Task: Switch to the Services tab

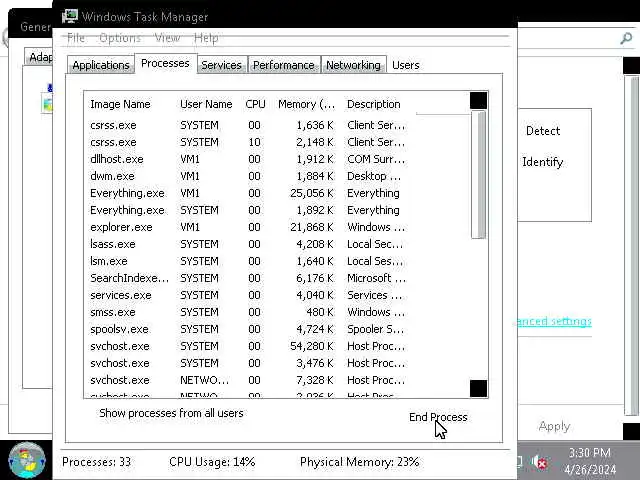Action: click(222, 65)
